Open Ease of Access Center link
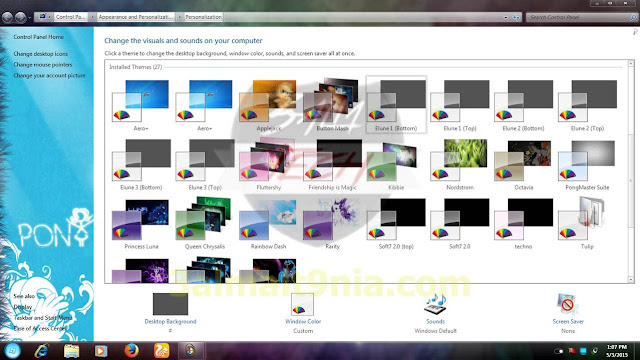The height and width of the screenshot is (360, 640). (x=40, y=328)
